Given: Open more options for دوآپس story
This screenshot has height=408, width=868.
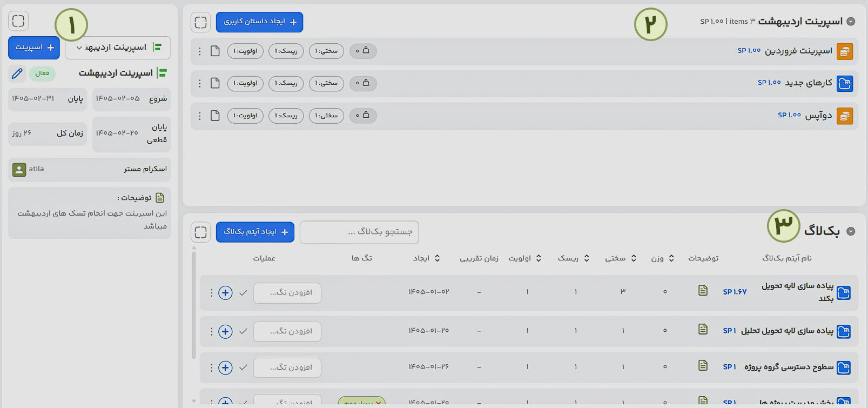Looking at the screenshot, I should 200,116.
